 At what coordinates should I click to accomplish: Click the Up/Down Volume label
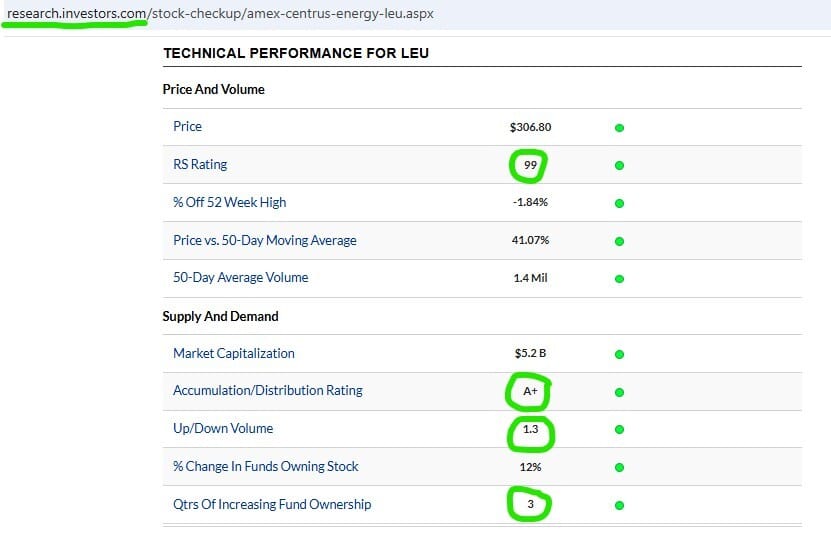coord(222,428)
